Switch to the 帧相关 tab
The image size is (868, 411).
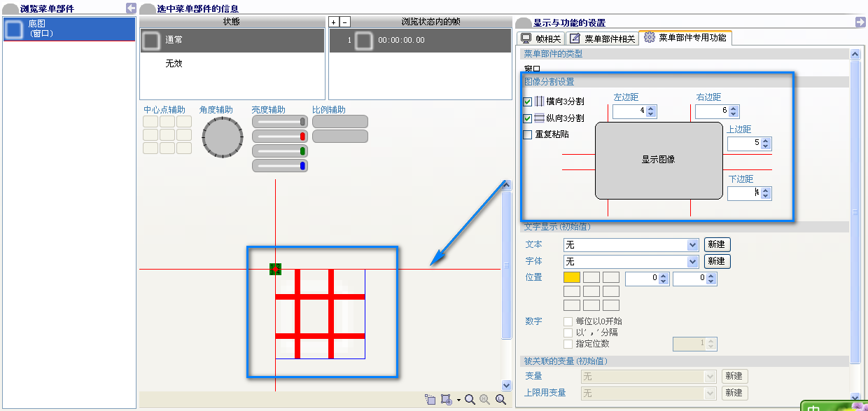tap(540, 39)
